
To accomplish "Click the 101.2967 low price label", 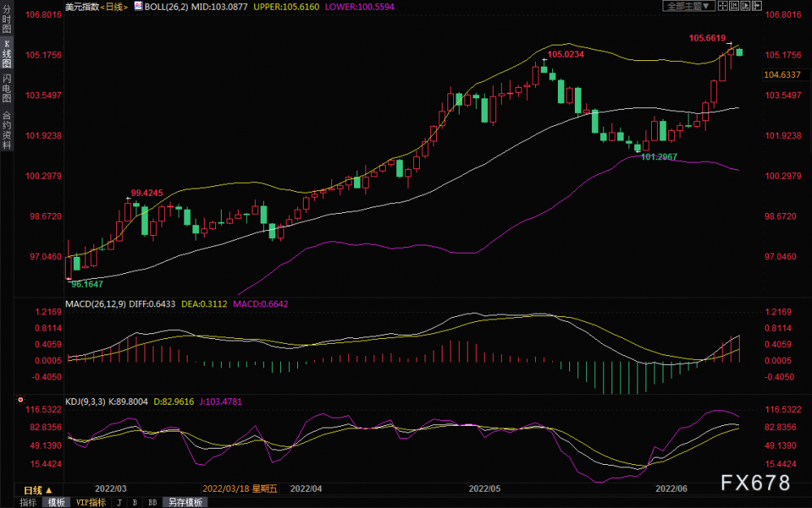I will point(659,157).
